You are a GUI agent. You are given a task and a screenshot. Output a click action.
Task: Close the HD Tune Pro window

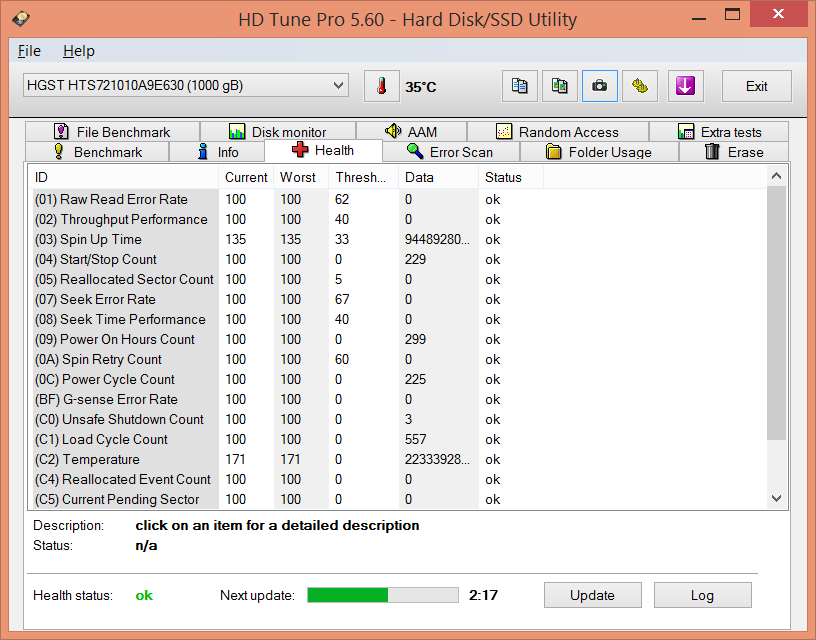[x=778, y=14]
